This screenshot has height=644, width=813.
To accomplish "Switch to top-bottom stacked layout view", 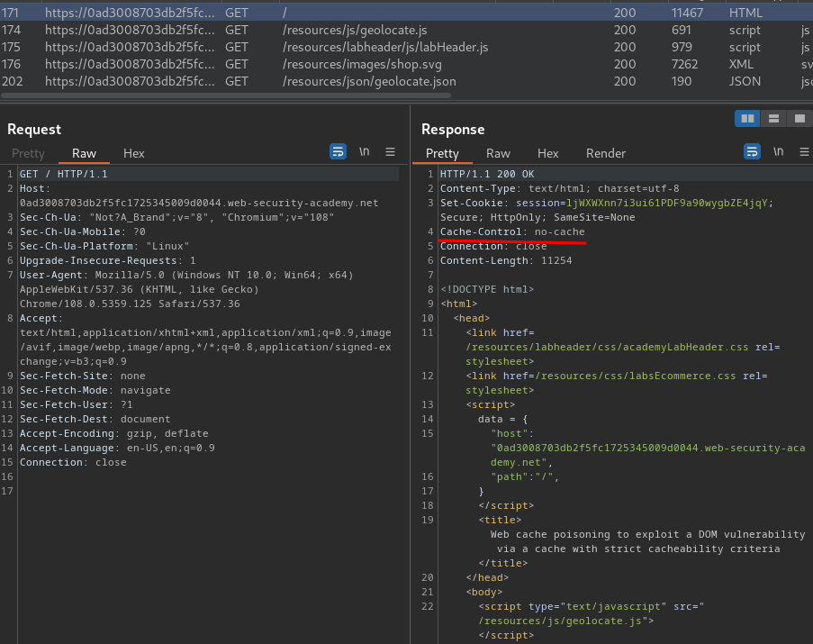I will pos(773,119).
